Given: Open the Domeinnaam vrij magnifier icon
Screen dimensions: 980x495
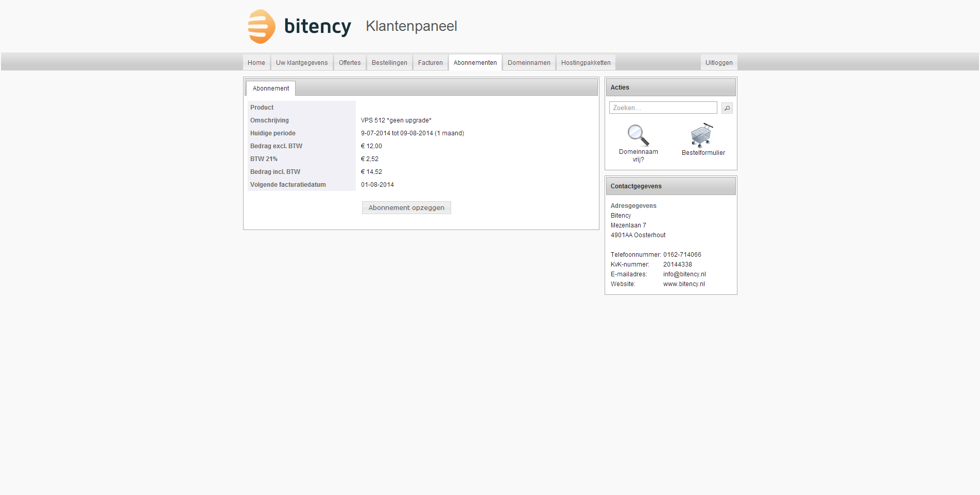Looking at the screenshot, I should (x=638, y=135).
